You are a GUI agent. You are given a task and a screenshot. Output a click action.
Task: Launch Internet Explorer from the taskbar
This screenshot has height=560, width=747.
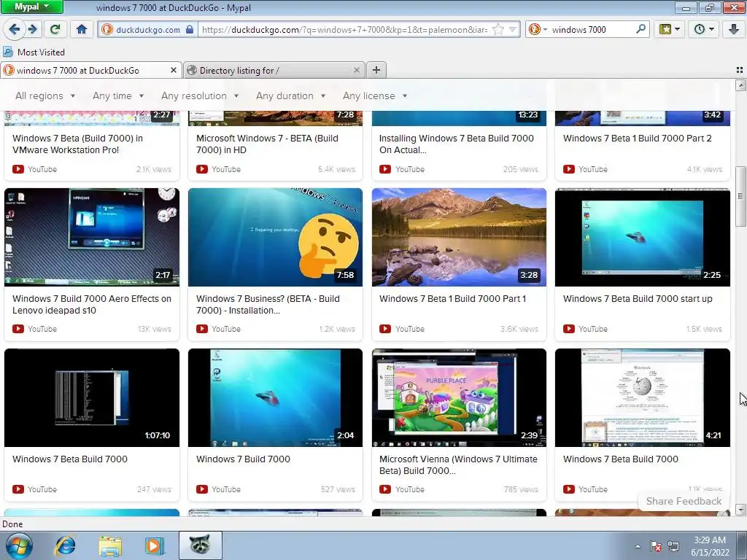pyautogui.click(x=65, y=545)
